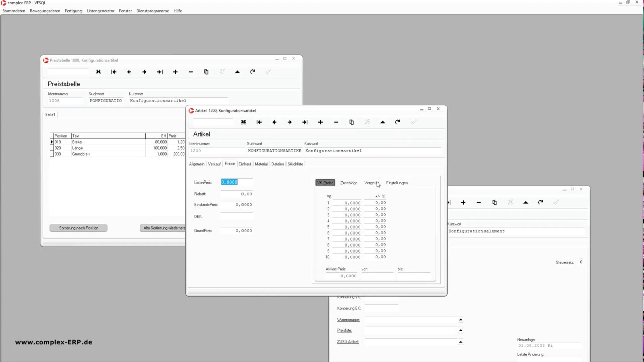
Task: Add new record in Konfigurationselement window
Action: (x=463, y=202)
